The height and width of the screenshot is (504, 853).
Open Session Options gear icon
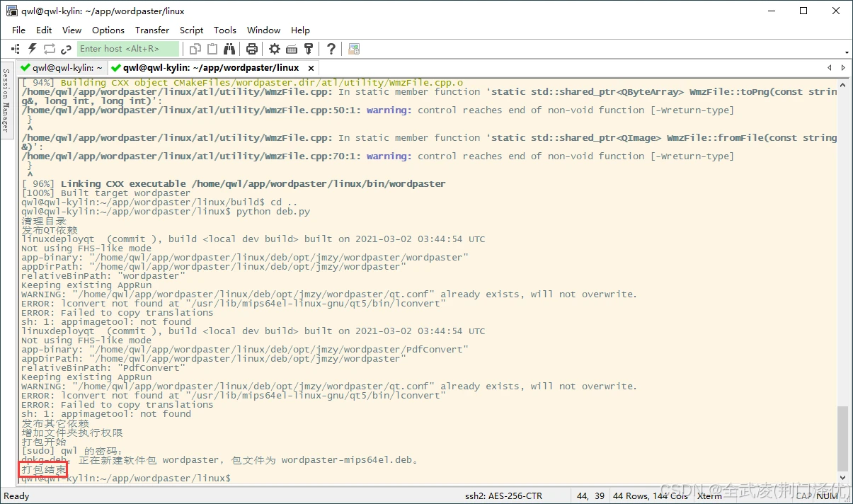pyautogui.click(x=275, y=49)
